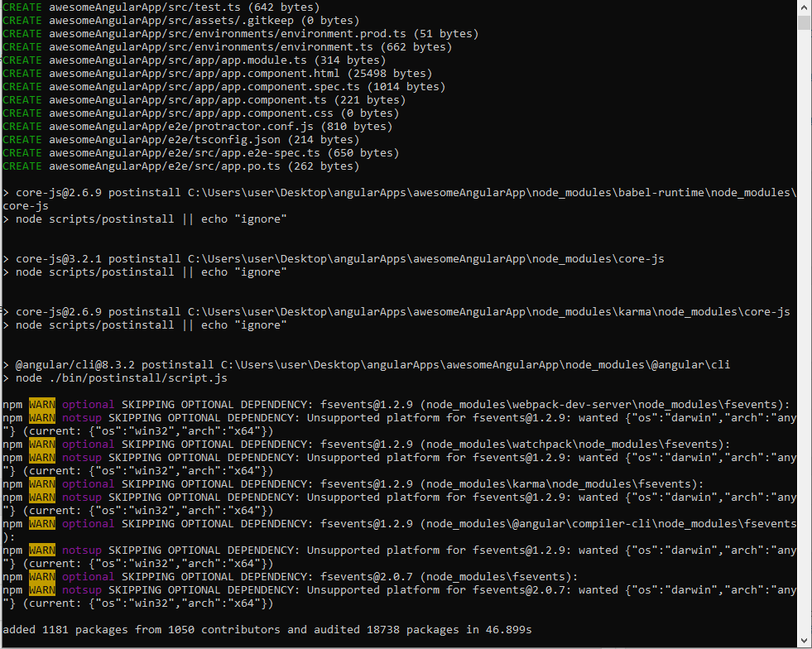The width and height of the screenshot is (812, 649).
Task: Click the 'added 1181 packages' summary line
Action: 267,630
